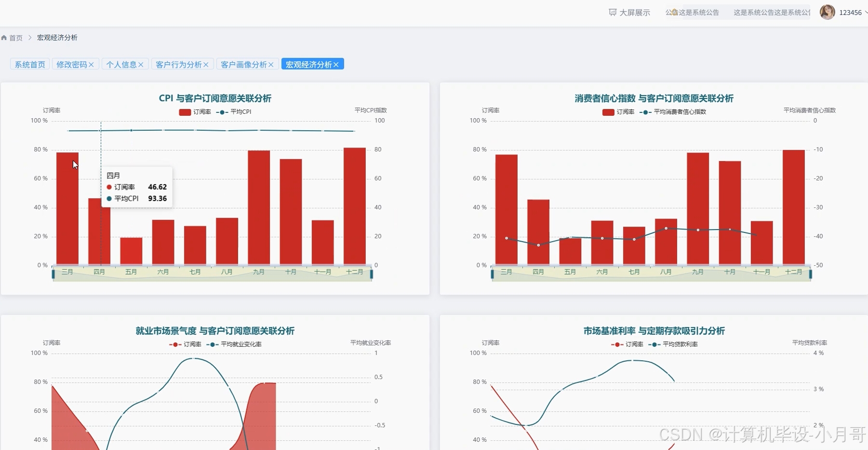Click the tooltip value 46.62
This screenshot has width=868, height=450.
(x=157, y=187)
